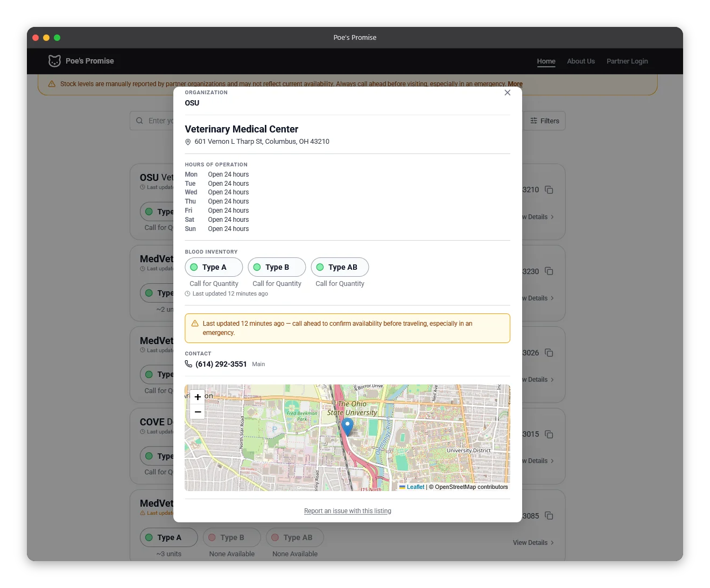Click the blue map marker pin
The width and height of the screenshot is (710, 588).
[x=348, y=426]
